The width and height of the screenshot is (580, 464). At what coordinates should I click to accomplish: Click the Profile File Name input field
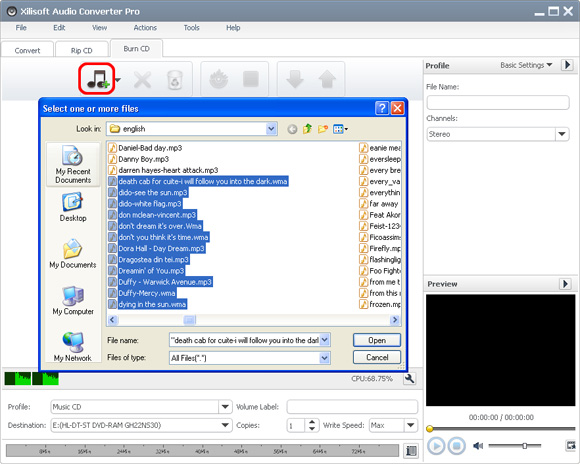[x=498, y=102]
